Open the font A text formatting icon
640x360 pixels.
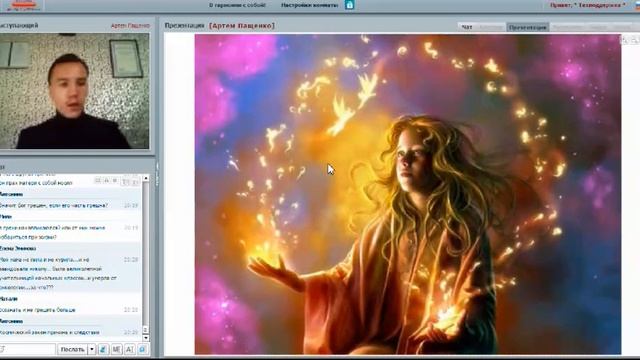[129, 349]
